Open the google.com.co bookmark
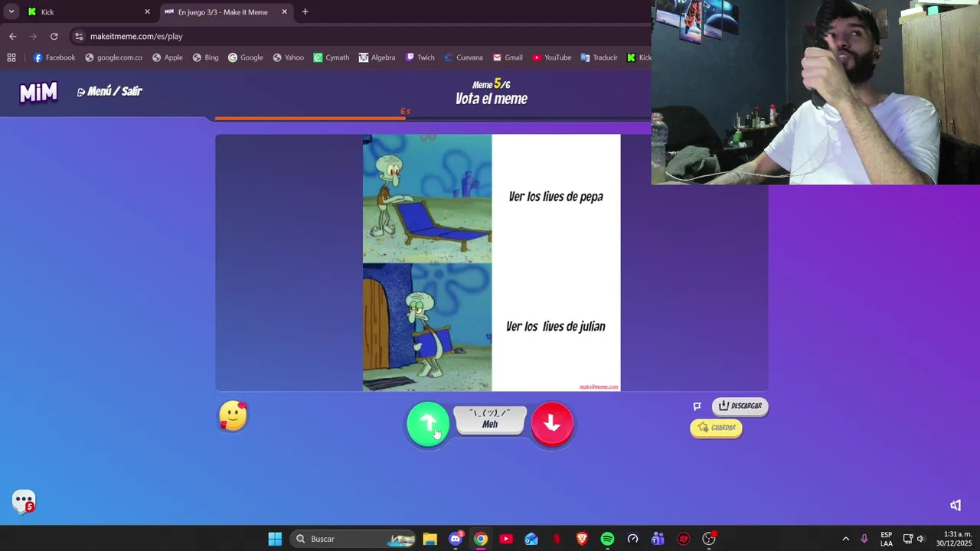The image size is (980, 551). pos(113,57)
